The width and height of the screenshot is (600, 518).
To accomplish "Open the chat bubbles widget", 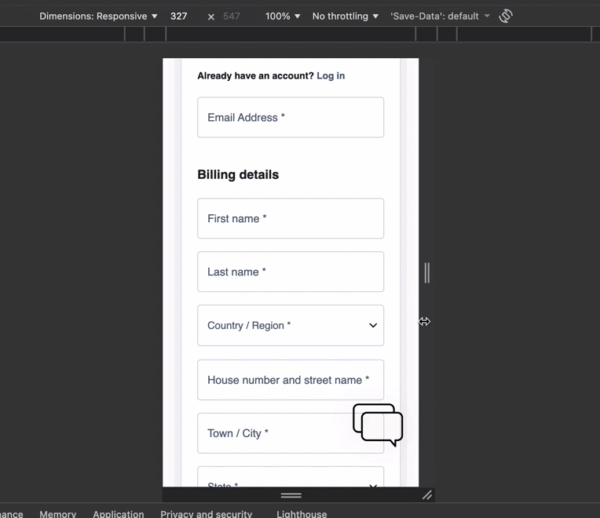I will [x=378, y=425].
